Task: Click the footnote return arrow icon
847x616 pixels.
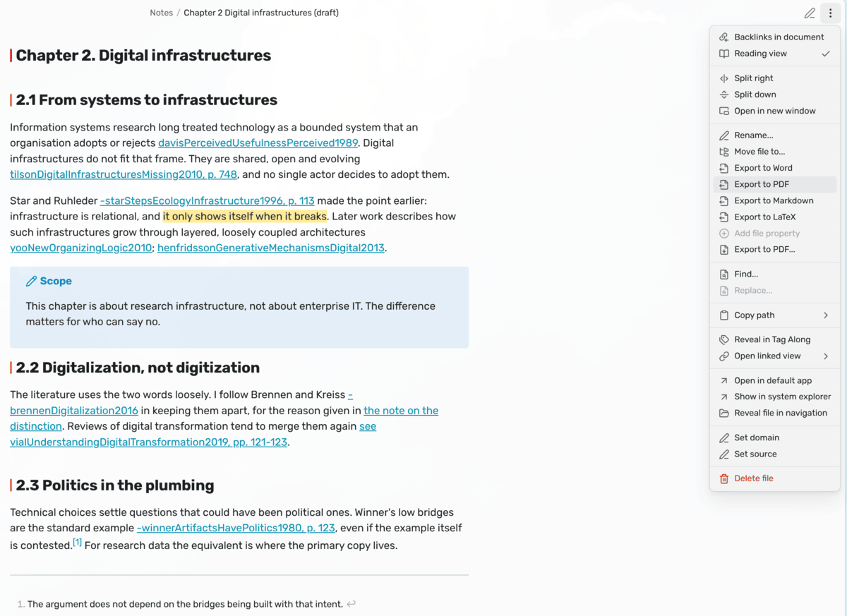Action: pyautogui.click(x=351, y=604)
